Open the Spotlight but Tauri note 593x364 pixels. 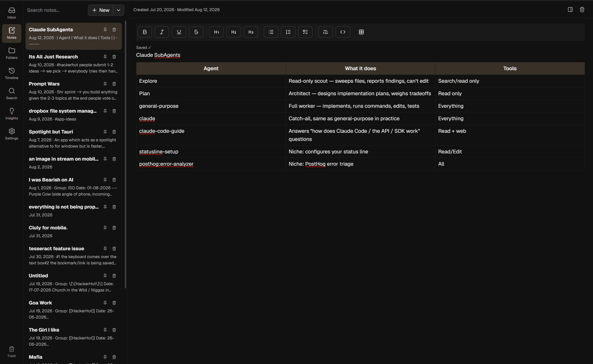(x=74, y=139)
